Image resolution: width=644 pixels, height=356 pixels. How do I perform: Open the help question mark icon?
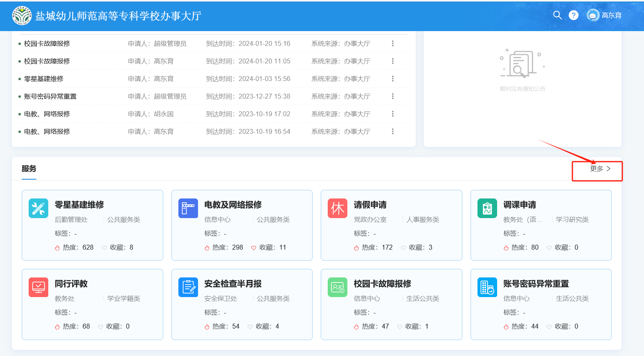click(x=574, y=15)
